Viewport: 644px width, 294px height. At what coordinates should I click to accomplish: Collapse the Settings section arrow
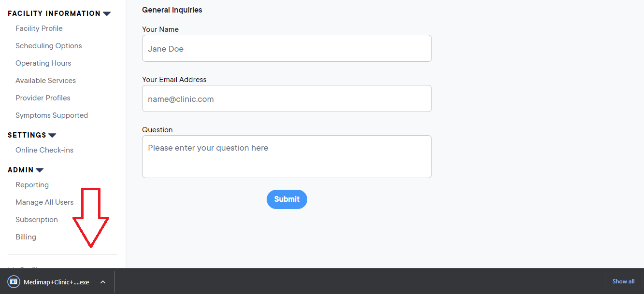click(52, 135)
